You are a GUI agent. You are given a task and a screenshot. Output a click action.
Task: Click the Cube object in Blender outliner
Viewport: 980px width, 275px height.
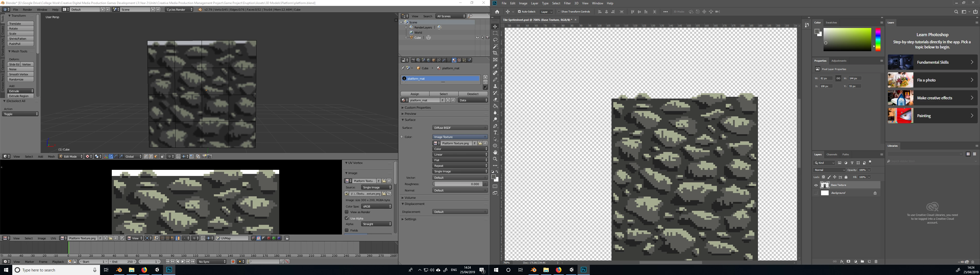pyautogui.click(x=418, y=38)
